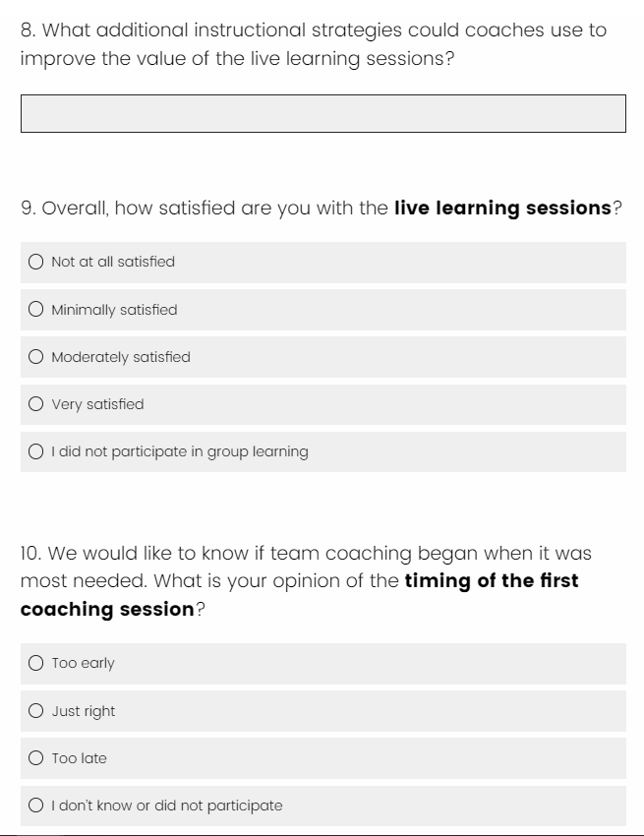Mark the 'Very satisfied' radio button

point(36,404)
